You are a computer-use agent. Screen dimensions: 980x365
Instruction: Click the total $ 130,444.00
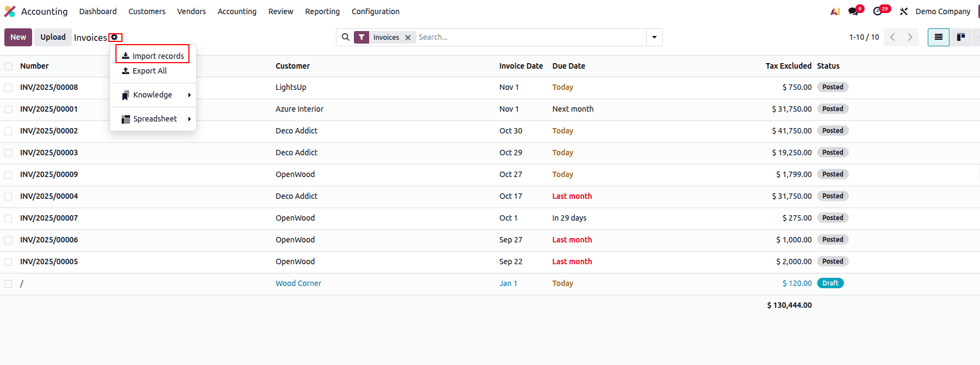point(789,305)
